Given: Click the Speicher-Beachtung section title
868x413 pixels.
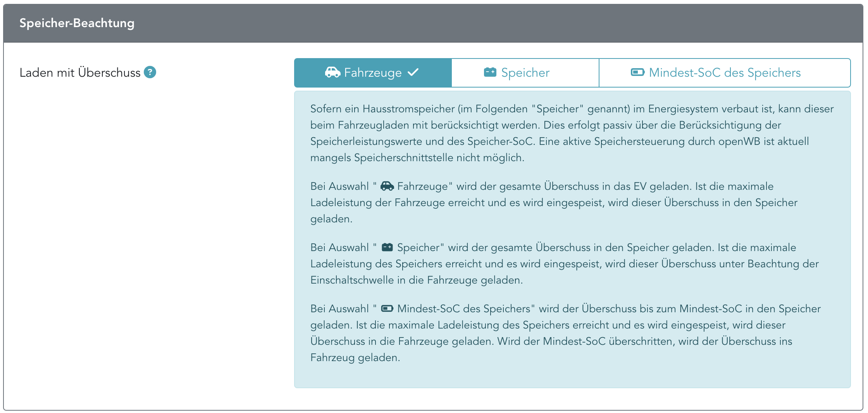Looking at the screenshot, I should [77, 23].
